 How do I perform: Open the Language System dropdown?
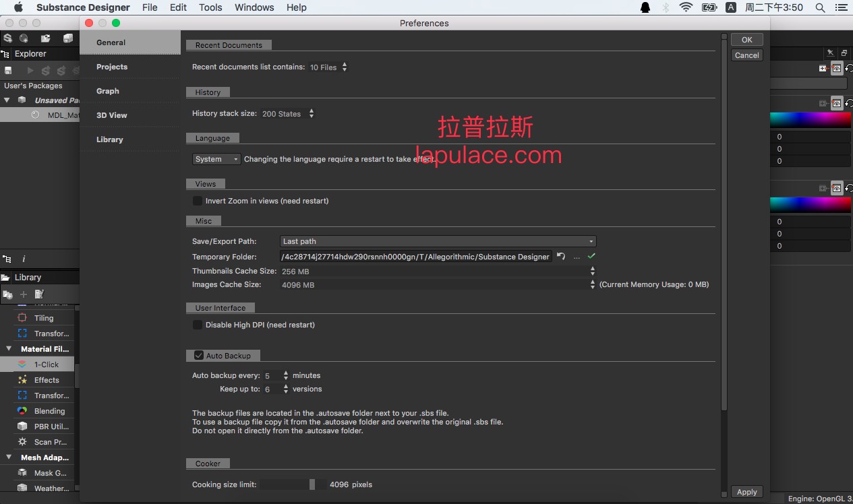[x=216, y=159]
